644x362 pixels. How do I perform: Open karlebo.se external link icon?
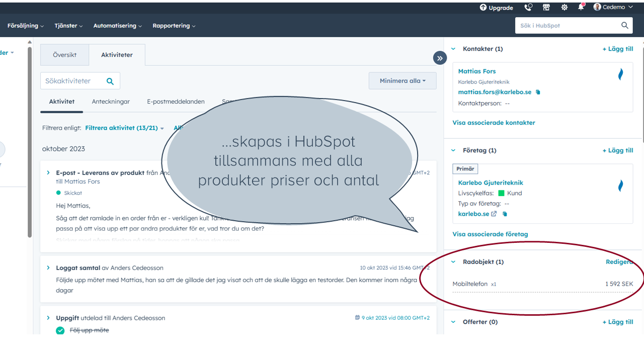coord(494,214)
